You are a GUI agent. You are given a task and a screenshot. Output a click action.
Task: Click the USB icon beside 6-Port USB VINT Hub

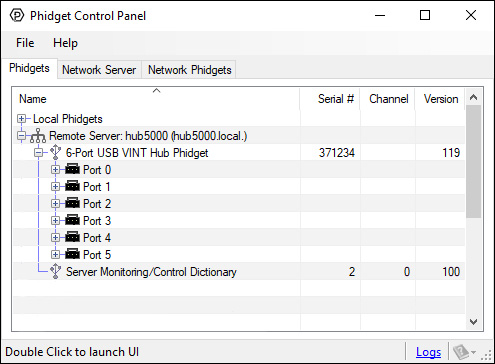tap(55, 152)
